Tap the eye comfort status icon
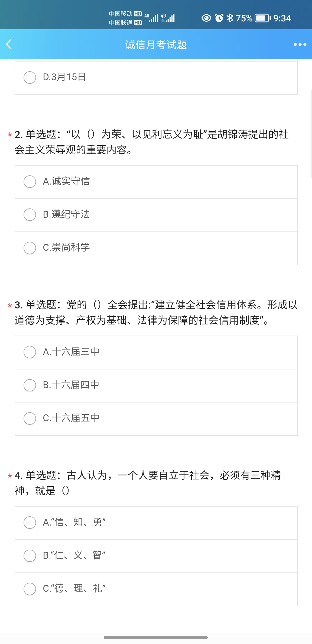Screen dimensions: 312x644 point(206,18)
